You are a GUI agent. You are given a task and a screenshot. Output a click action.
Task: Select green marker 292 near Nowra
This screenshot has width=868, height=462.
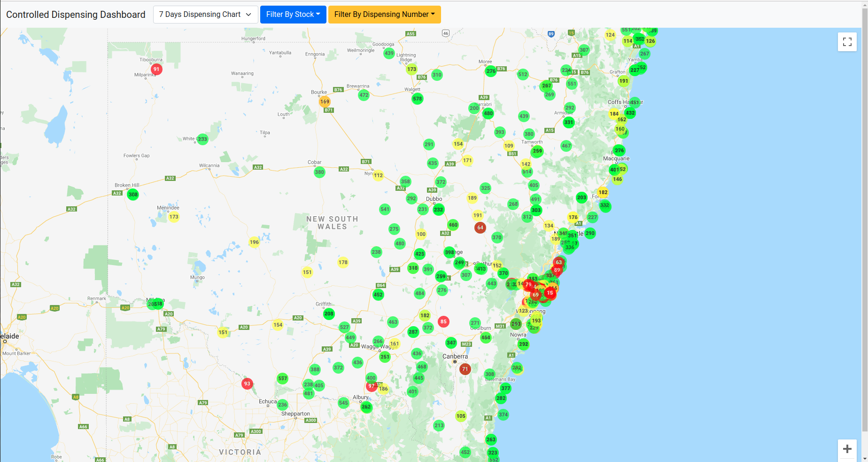pyautogui.click(x=523, y=344)
